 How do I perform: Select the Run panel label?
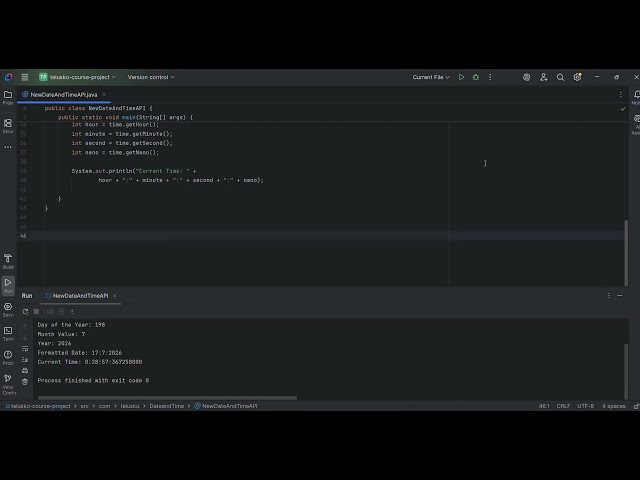tap(27, 296)
